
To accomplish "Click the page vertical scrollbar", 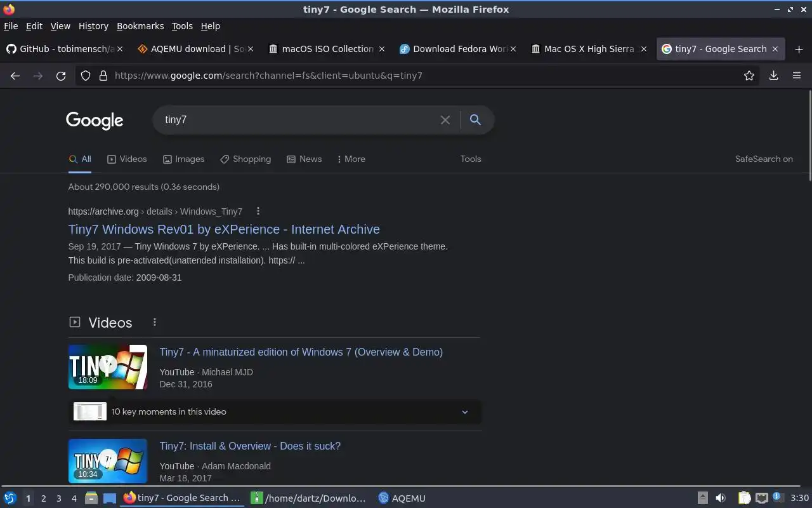I will 809,137.
